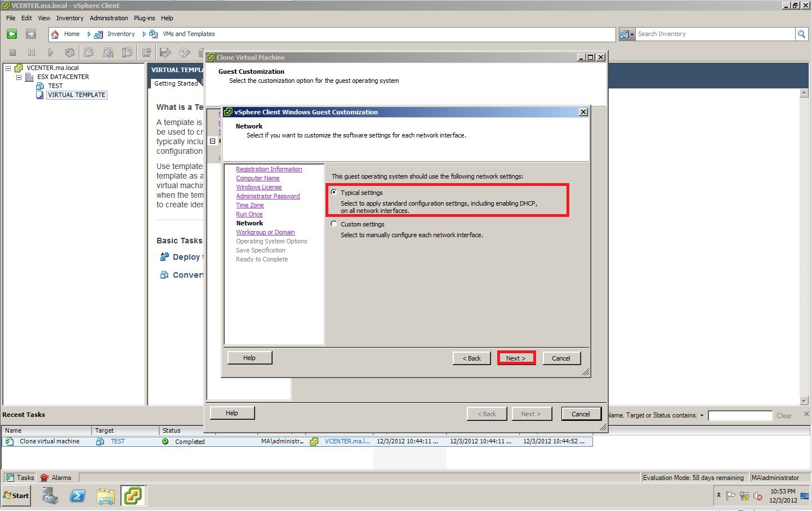Go to Computer Name step link
Viewport: 812px width, 511px height.
tap(258, 178)
